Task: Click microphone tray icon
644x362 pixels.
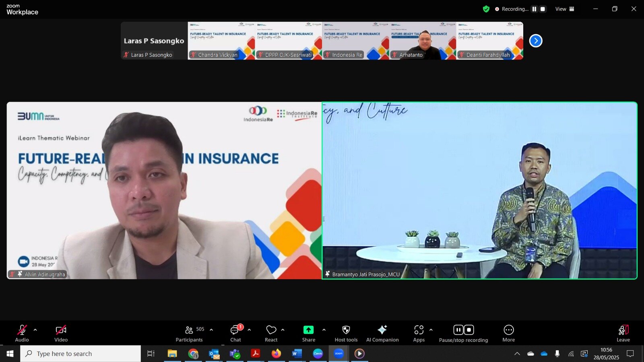Action: 557,354
